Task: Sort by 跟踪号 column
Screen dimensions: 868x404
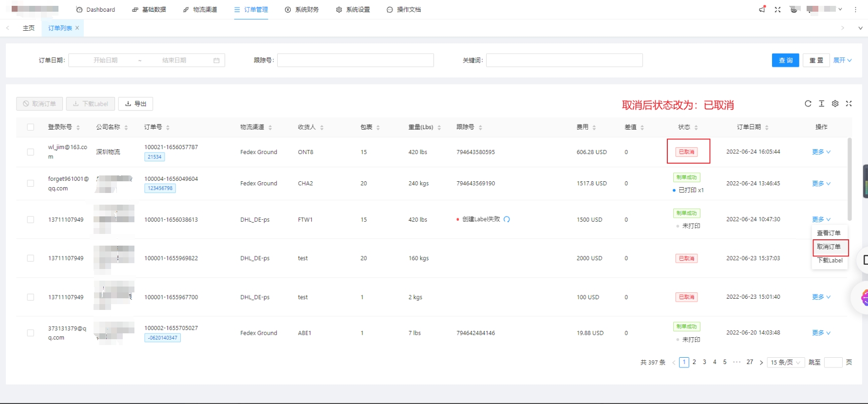Action: [x=480, y=127]
